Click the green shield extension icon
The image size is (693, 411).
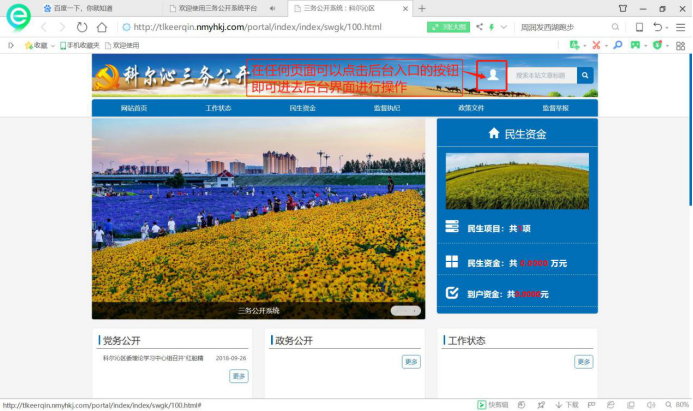[657, 45]
